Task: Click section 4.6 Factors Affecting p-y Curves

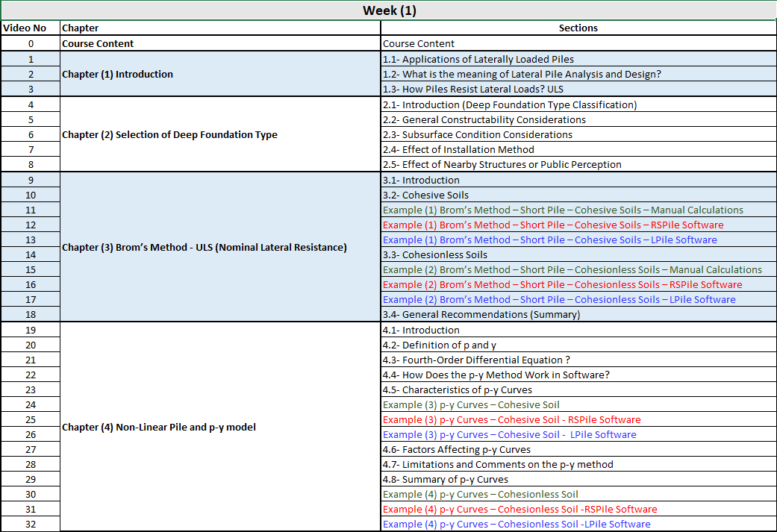Action: click(x=456, y=449)
